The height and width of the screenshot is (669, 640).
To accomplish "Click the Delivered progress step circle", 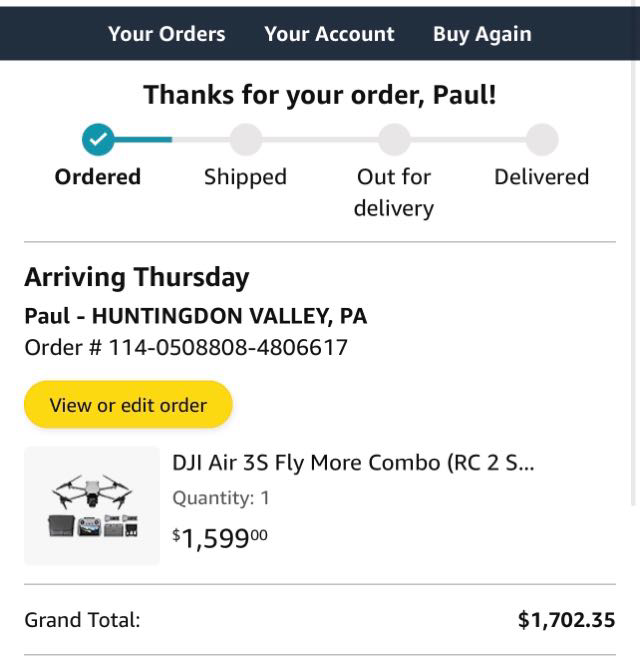I will click(541, 140).
